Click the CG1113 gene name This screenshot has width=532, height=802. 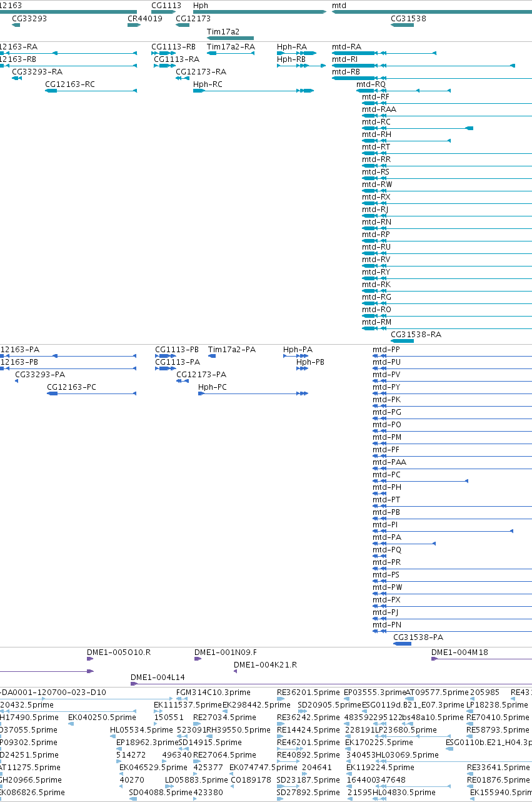pyautogui.click(x=166, y=5)
